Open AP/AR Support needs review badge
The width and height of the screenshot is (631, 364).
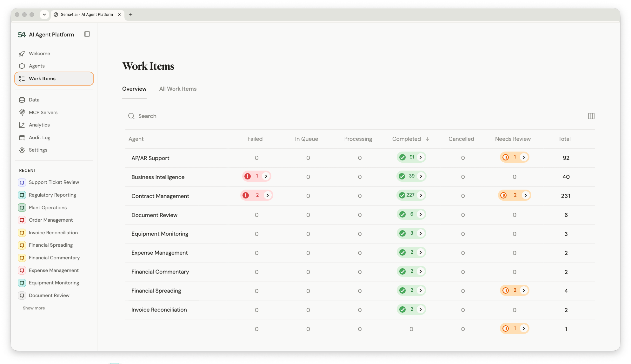514,157
